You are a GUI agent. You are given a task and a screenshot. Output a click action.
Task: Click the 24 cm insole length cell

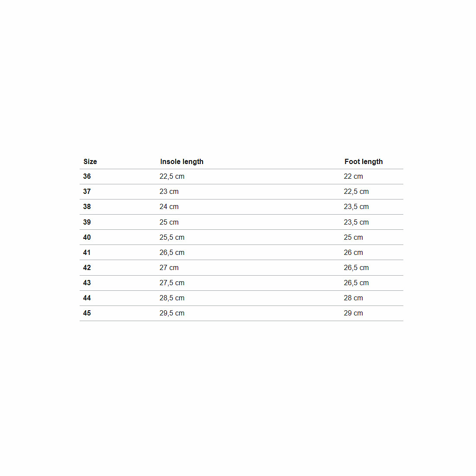(169, 207)
